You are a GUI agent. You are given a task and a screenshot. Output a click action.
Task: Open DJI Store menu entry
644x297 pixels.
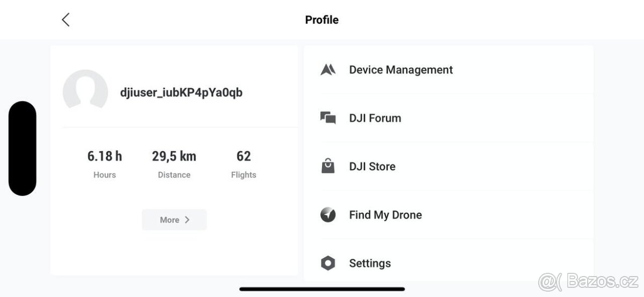click(449, 166)
